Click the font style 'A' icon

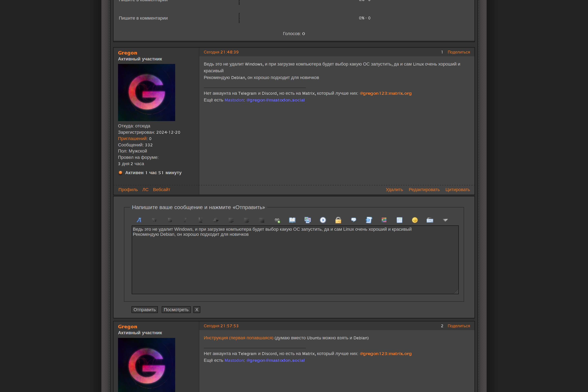coord(139,220)
